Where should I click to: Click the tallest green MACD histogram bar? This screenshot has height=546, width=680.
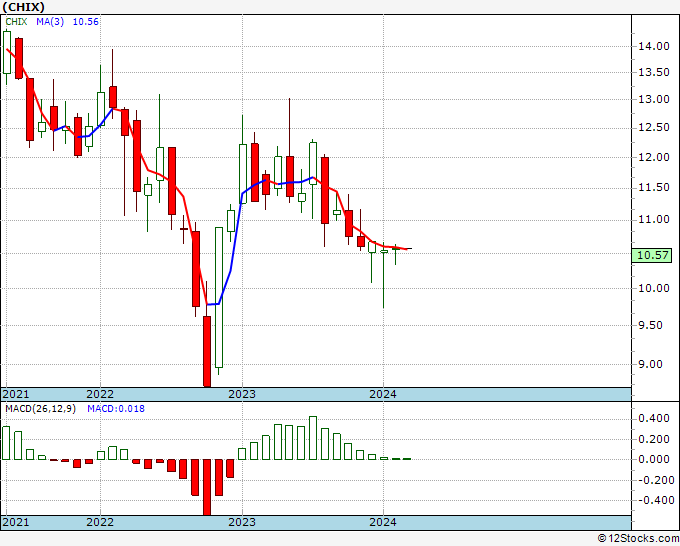[x=313, y=438]
